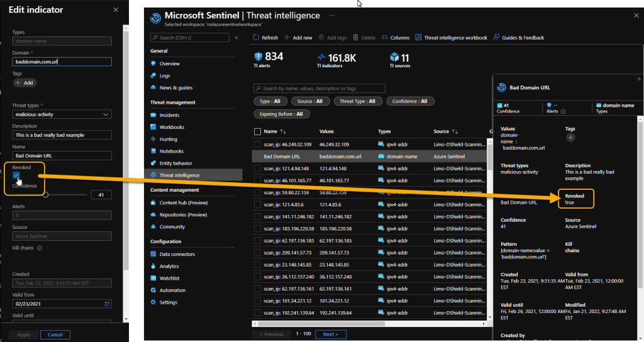Click the sidebar Search (Ctrl+/) box
Screen dimensions: 644x342
pos(190,37)
